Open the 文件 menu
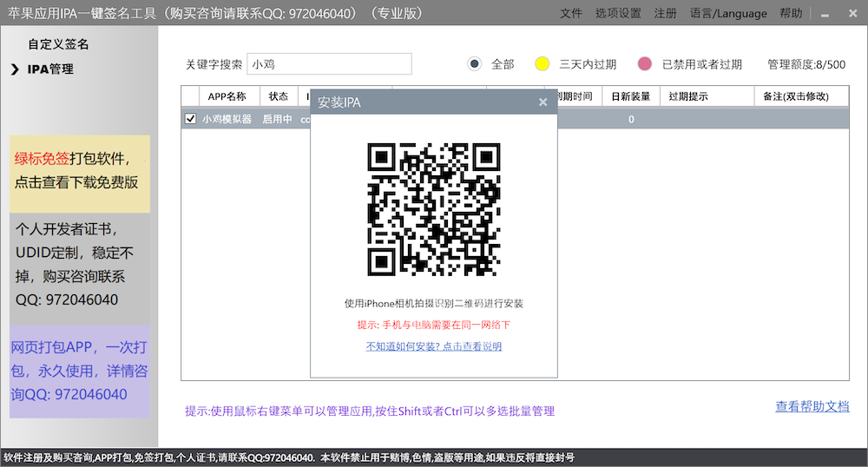868x467 pixels. (x=571, y=13)
